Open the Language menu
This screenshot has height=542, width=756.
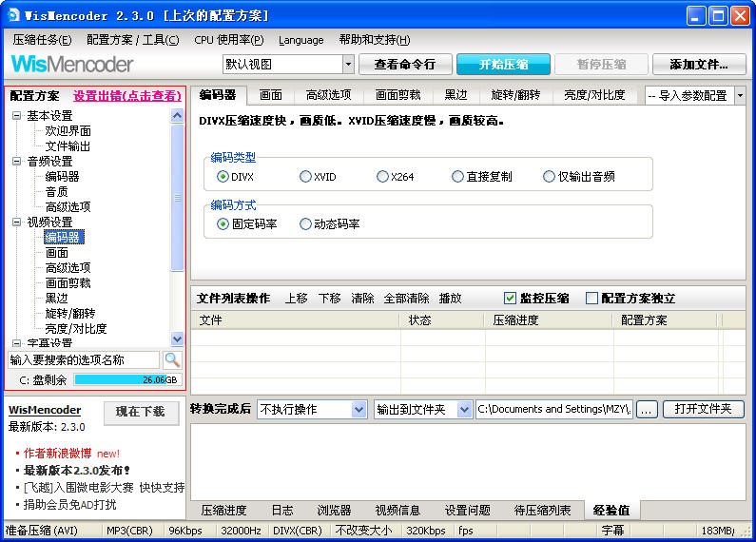coord(300,40)
